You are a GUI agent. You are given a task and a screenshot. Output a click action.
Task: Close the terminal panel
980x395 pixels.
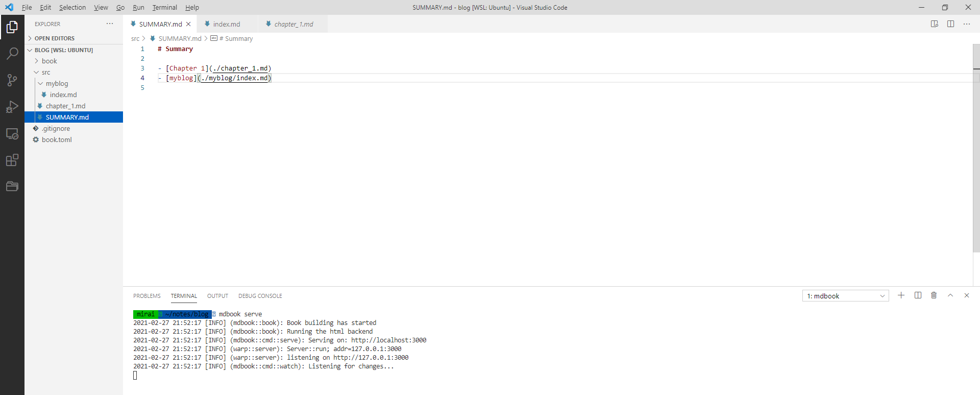pyautogui.click(x=967, y=295)
